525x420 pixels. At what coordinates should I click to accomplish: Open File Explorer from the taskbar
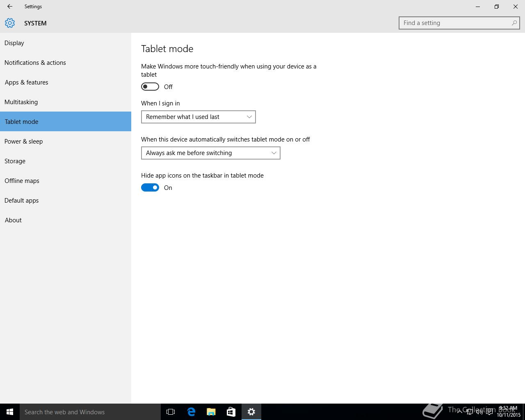tap(211, 412)
